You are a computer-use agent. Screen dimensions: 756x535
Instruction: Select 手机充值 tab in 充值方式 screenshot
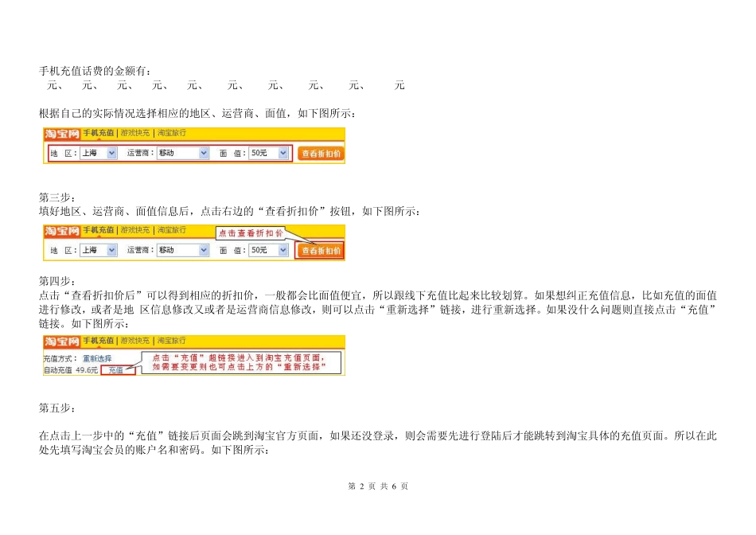coord(99,341)
